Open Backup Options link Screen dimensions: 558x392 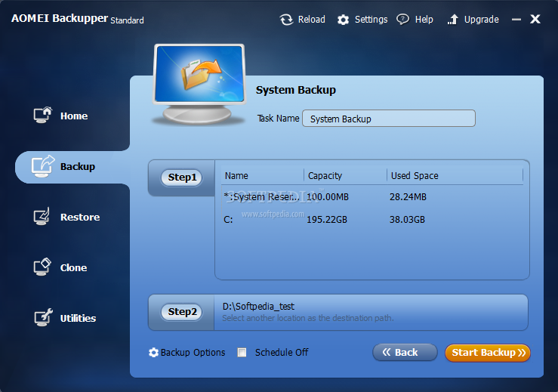pos(193,353)
